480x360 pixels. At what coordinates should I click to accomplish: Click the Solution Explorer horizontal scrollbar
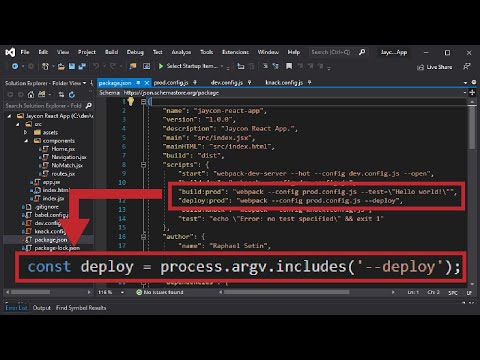pyautogui.click(x=31, y=292)
